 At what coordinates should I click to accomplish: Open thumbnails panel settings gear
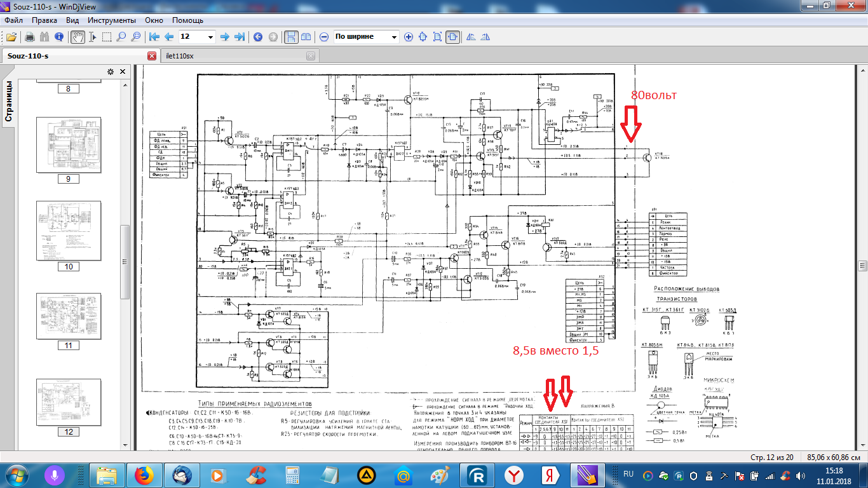[110, 72]
